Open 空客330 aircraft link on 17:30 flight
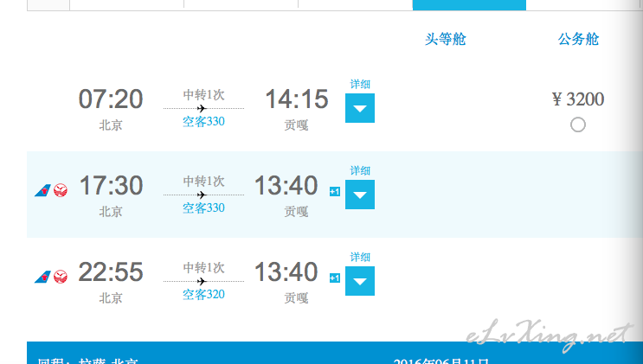643x364 pixels. coord(203,208)
